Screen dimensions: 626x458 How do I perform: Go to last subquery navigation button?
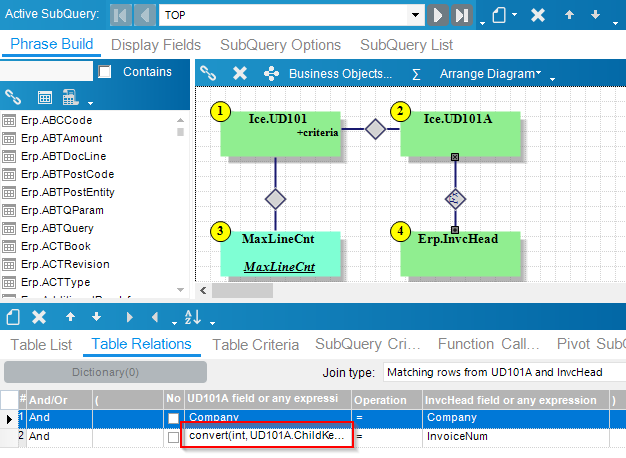point(462,15)
